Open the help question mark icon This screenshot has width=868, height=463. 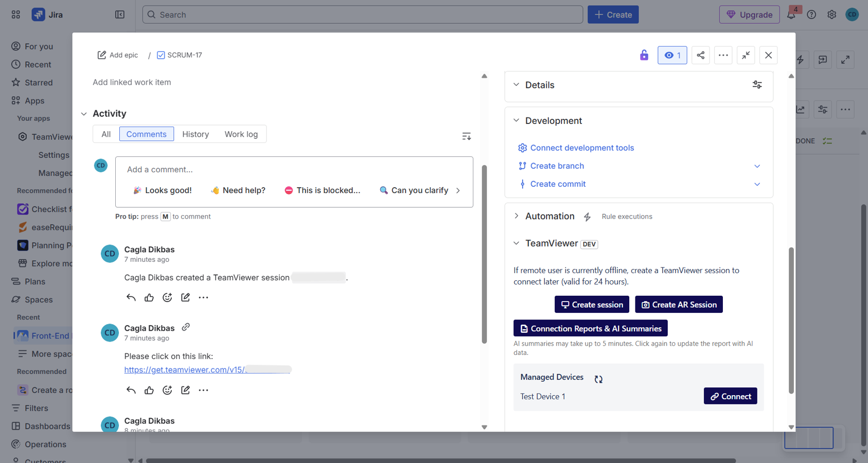pyautogui.click(x=811, y=14)
